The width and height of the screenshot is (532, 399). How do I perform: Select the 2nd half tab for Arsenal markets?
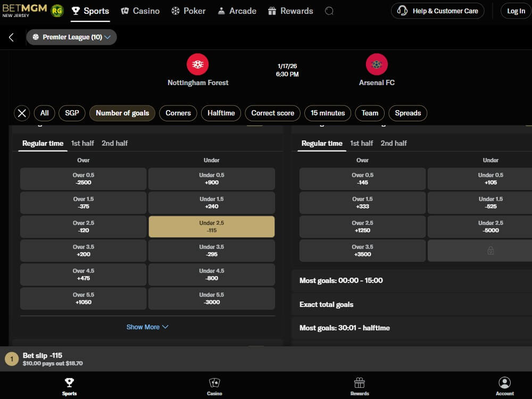tap(394, 143)
